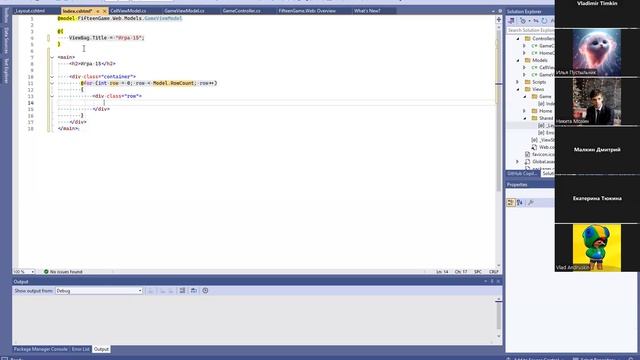Click the Alphabetical sort icon in Properties
Screen dimensions: 640x360
coord(520,202)
